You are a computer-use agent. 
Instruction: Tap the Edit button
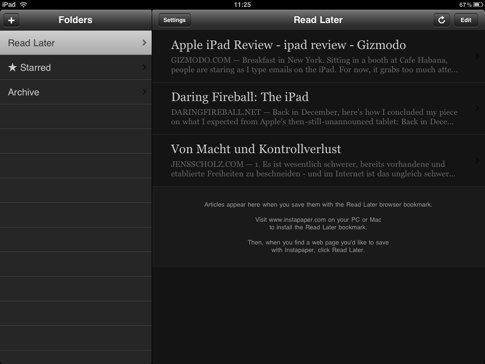[466, 20]
